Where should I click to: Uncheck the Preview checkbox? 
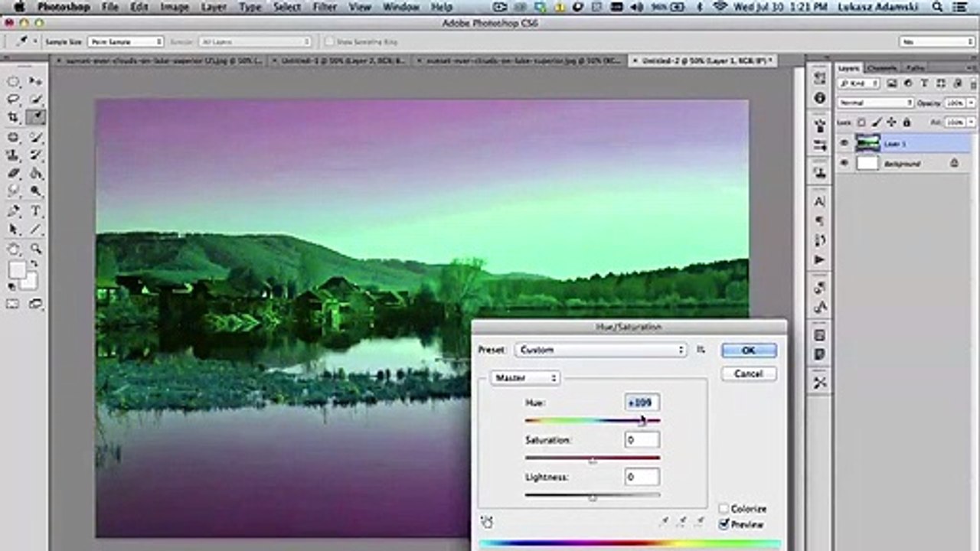[x=724, y=524]
